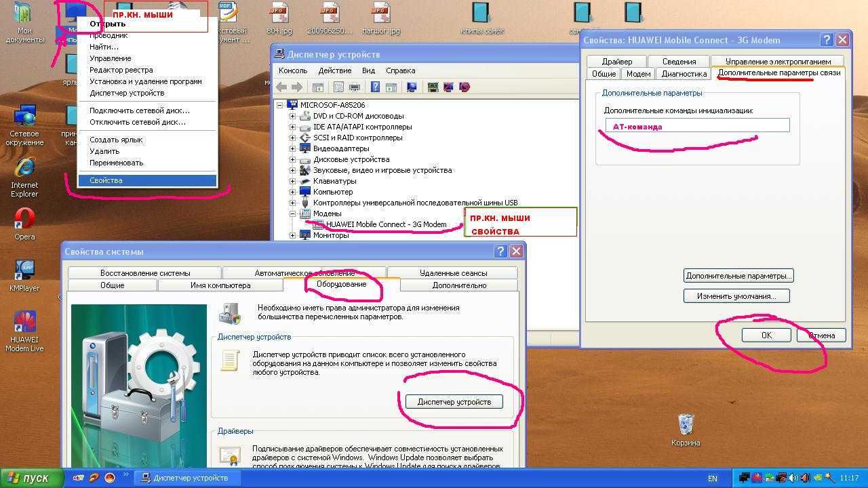
Task: Switch to Восстановление системы tab
Action: tap(145, 273)
